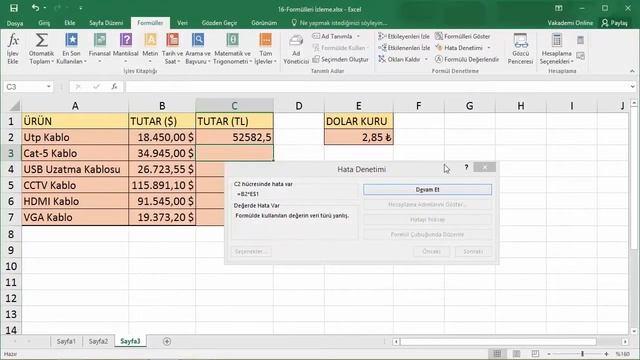Switch to the Gözden Geçir tab
The height and width of the screenshot is (360, 640).
219,23
